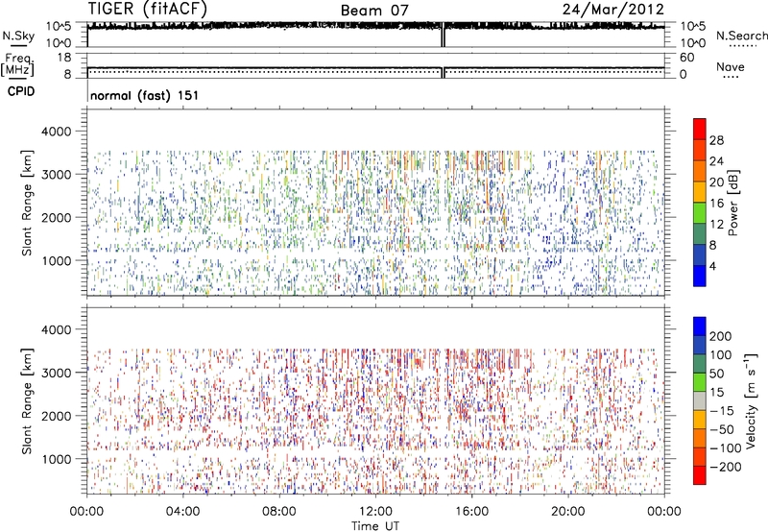Click the data gap in the noise panel
This screenshot has width=768, height=532.
pyautogui.click(x=444, y=35)
